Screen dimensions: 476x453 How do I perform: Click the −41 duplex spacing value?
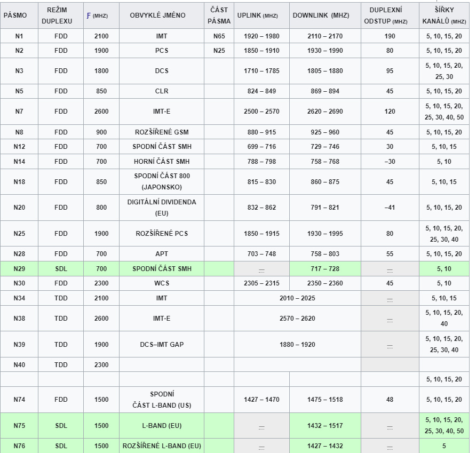390,208
